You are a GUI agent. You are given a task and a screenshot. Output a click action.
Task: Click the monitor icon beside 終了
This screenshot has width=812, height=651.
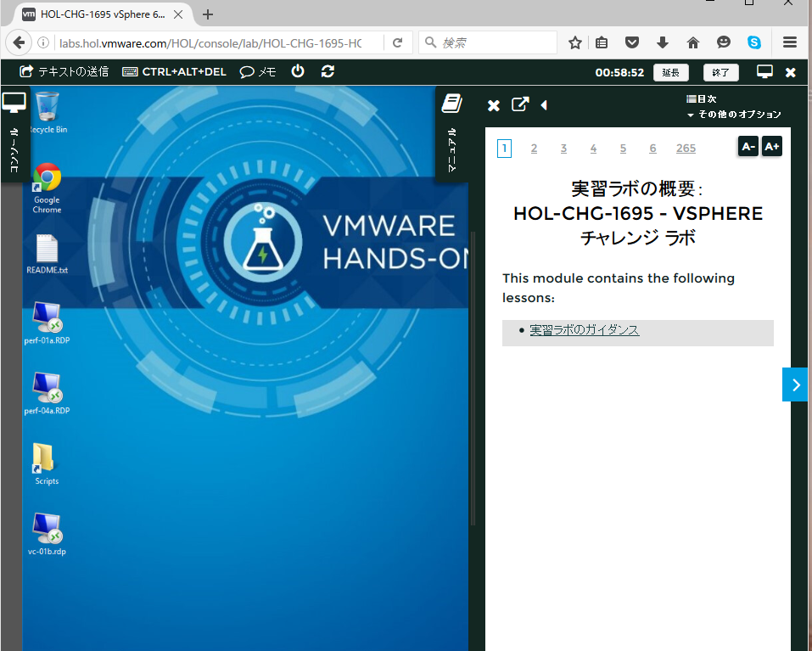(764, 71)
